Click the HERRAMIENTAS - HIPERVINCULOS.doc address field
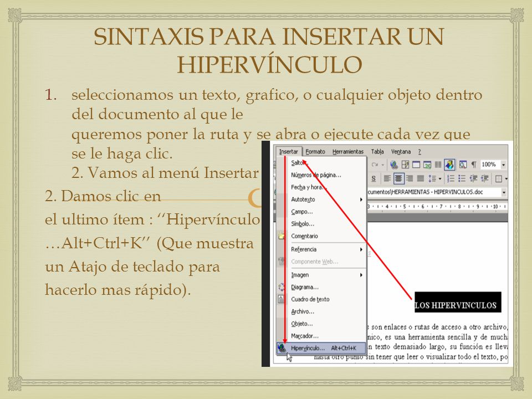Screen dimensions: 532x399 click(434, 192)
